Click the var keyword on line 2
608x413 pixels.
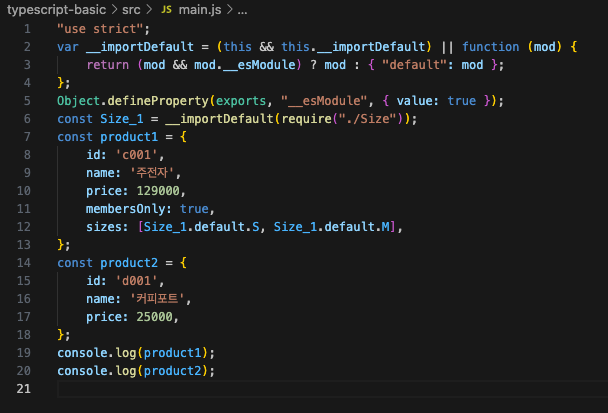coord(68,47)
